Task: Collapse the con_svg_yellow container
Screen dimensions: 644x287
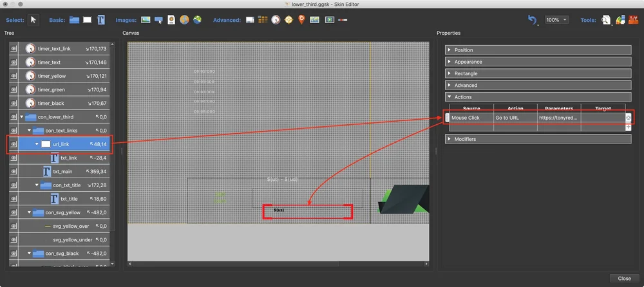Action: 29,212
